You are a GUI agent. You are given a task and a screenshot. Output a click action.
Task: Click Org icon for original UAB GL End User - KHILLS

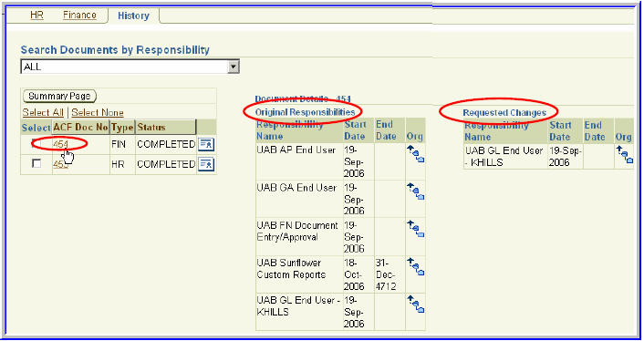click(x=416, y=304)
